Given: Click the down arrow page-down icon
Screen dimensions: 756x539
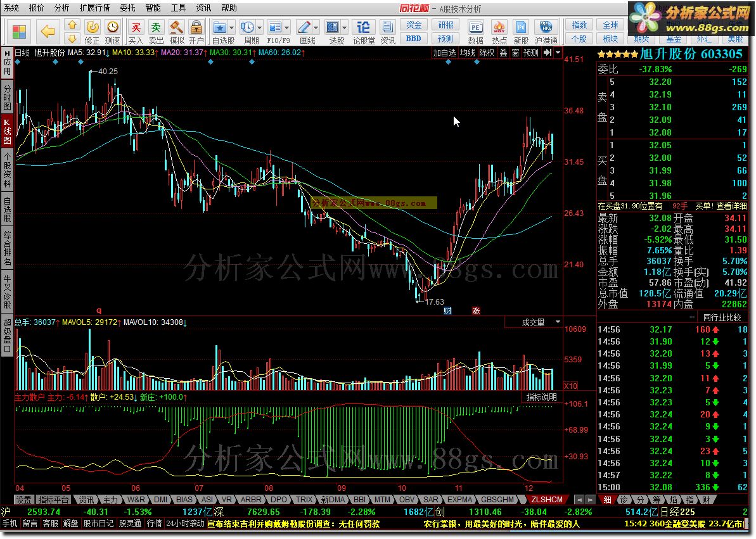Looking at the screenshot, I should (x=72, y=39).
